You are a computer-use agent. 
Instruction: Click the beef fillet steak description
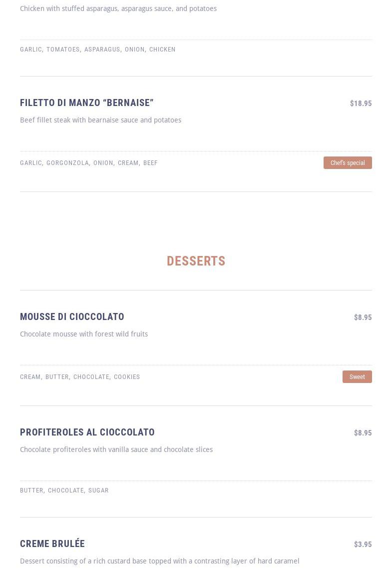point(100,120)
